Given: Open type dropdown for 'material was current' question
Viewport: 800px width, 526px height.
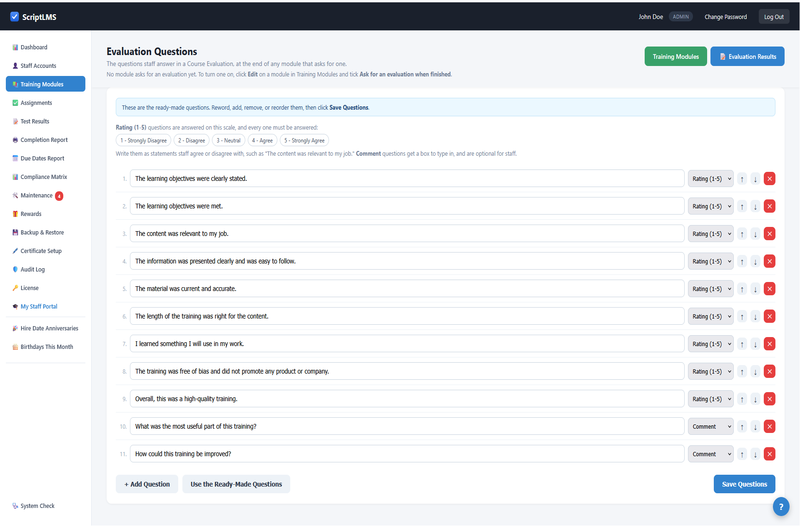Looking at the screenshot, I should (x=711, y=289).
